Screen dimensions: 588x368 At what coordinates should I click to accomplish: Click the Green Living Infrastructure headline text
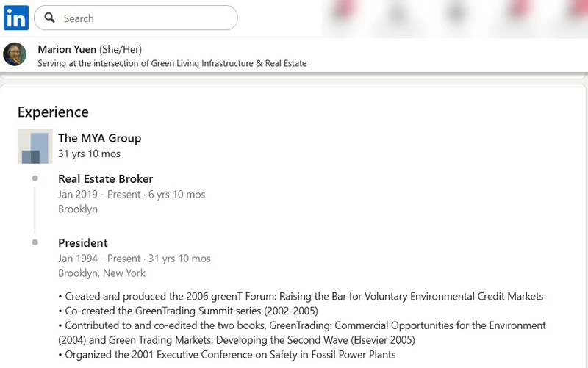point(172,63)
